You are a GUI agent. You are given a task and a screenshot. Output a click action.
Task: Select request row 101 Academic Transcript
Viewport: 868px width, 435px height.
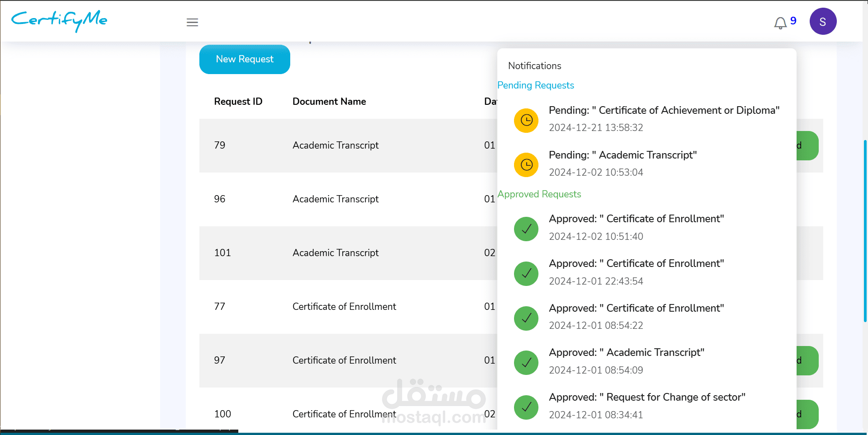click(335, 253)
